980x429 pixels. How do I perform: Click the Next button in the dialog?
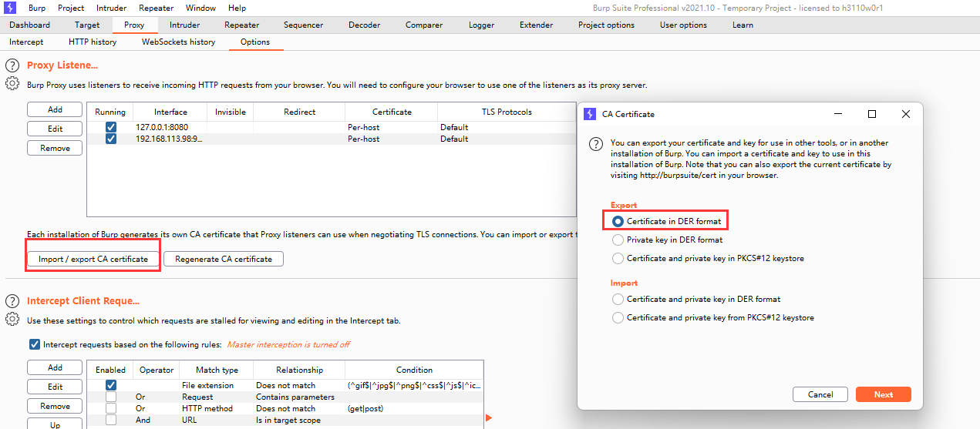tap(883, 394)
